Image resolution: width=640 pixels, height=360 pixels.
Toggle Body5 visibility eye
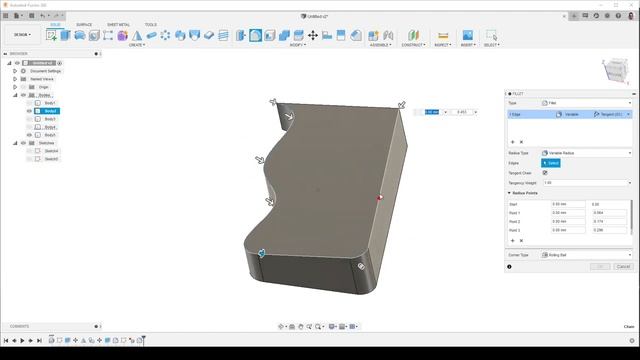coord(29,135)
